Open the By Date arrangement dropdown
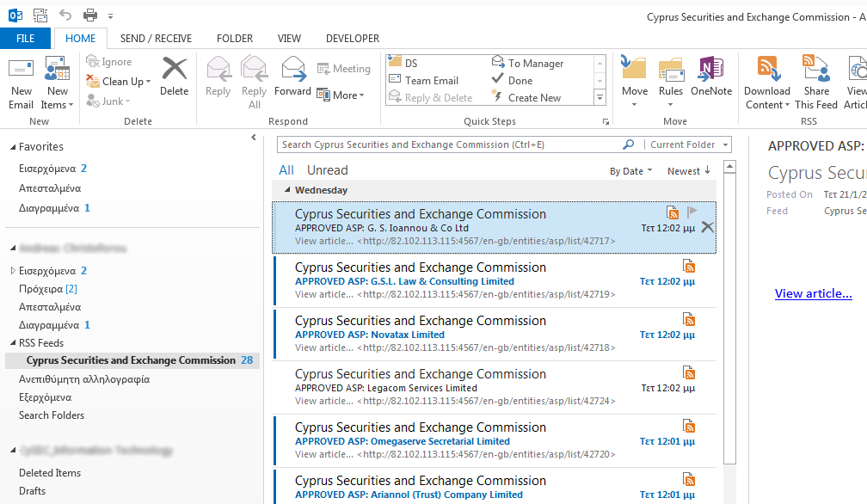The height and width of the screenshot is (504, 867). point(630,171)
